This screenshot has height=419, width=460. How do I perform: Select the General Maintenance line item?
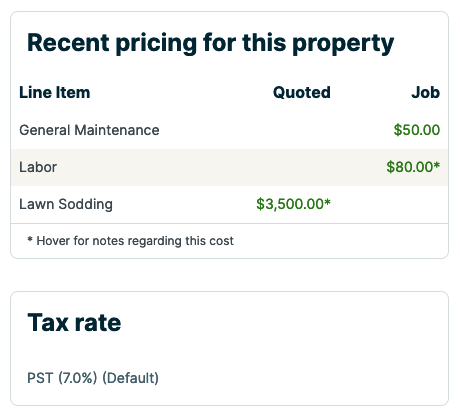tap(89, 130)
